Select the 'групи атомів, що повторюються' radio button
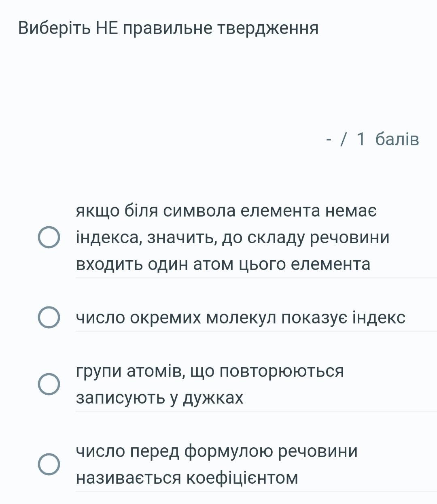 [x=49, y=384]
